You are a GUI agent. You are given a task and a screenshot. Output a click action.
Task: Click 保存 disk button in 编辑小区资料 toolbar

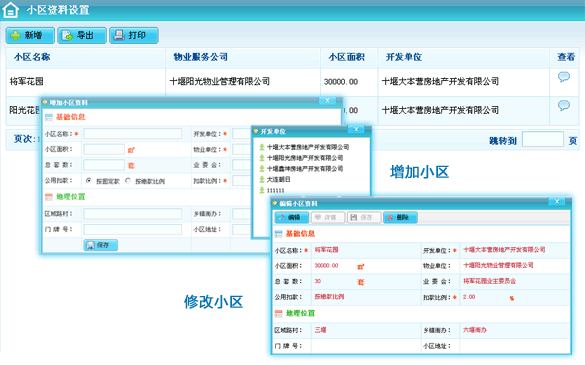[364, 217]
